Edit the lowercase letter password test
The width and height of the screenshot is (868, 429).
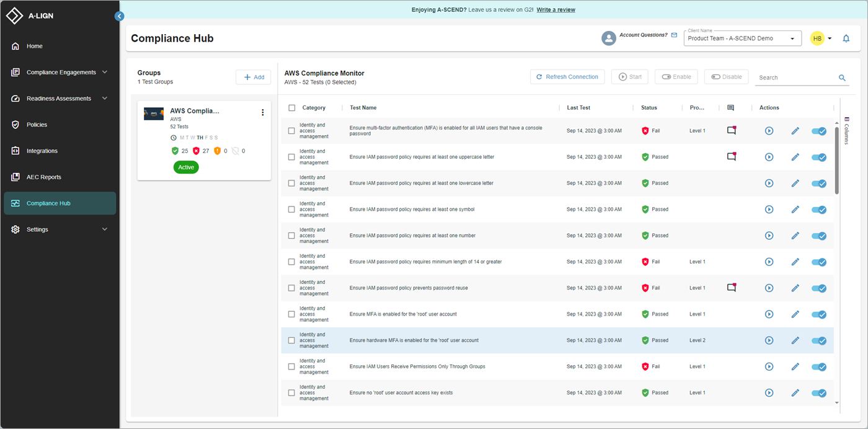[795, 184]
